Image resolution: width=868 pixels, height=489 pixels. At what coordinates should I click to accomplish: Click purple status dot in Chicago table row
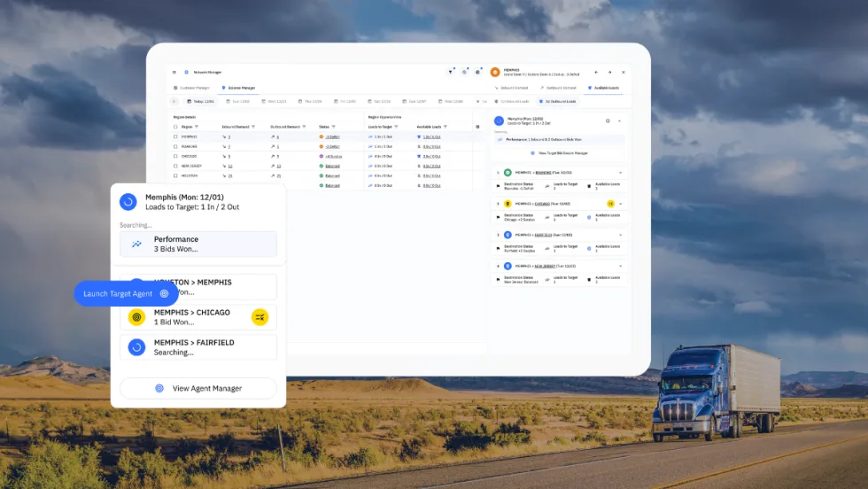pyautogui.click(x=321, y=156)
